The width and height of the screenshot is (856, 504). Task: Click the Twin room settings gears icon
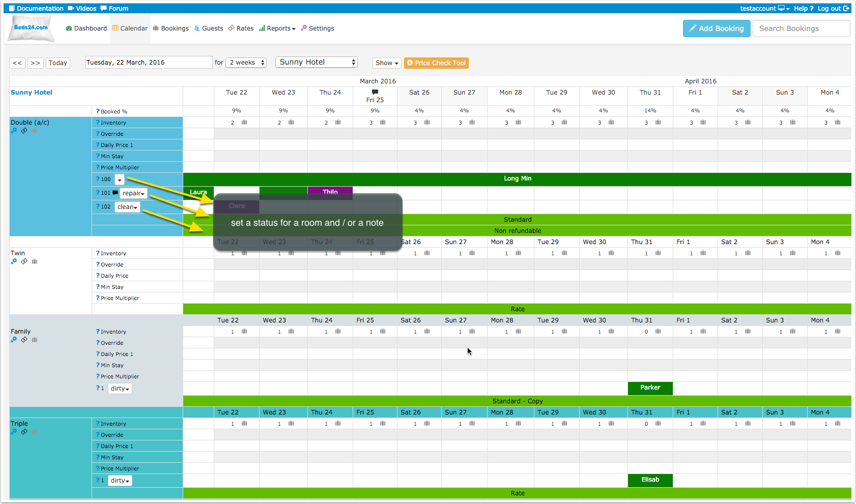tap(14, 261)
